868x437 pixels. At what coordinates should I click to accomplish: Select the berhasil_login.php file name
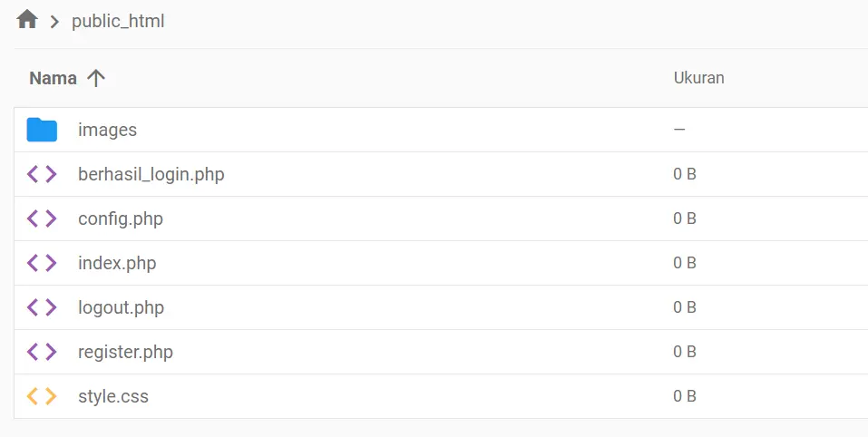151,174
